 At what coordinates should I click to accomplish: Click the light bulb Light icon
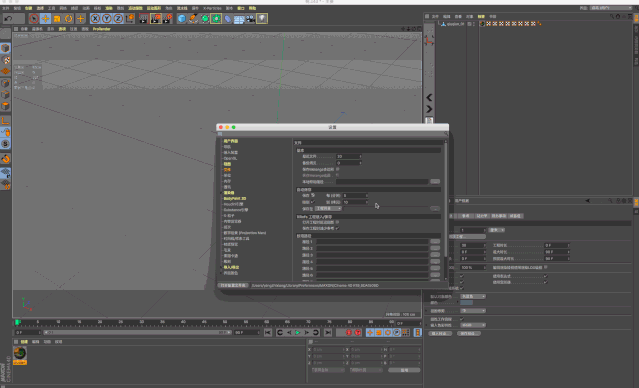pyautogui.click(x=262, y=18)
